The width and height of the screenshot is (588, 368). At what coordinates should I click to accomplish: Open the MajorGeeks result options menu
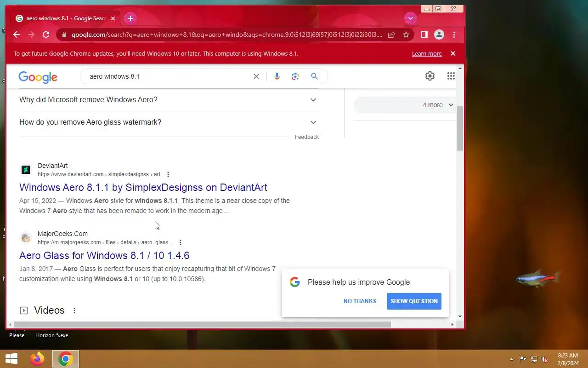(x=181, y=242)
